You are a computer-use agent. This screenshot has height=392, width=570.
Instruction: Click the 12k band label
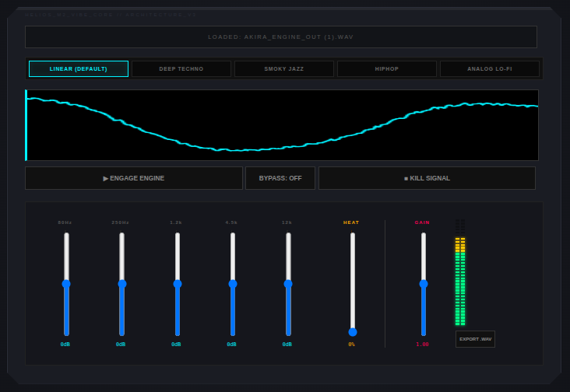(x=287, y=222)
